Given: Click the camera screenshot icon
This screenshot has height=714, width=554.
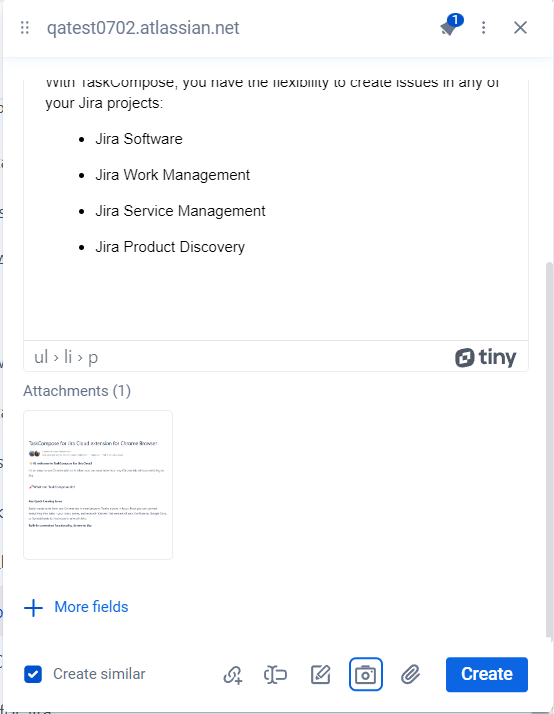Looking at the screenshot, I should [366, 674].
